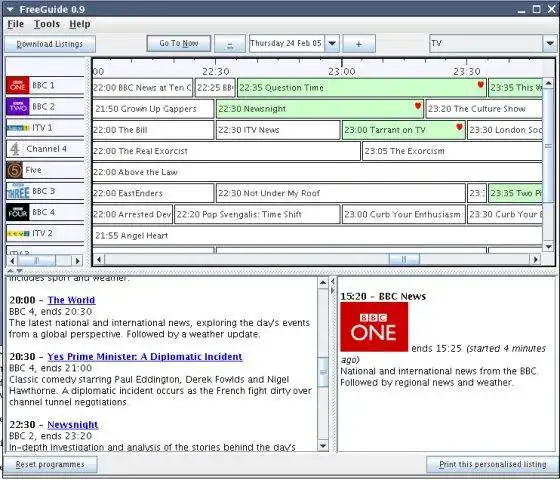Click the left arrow of the channel list scrollbar
The width and height of the screenshot is (560, 480).
click(x=12, y=261)
